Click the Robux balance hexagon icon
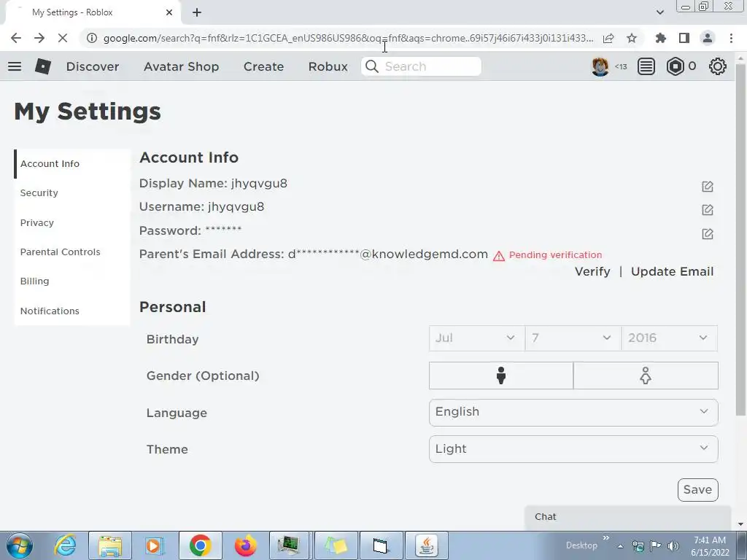Viewport: 747px width, 560px height. click(675, 66)
